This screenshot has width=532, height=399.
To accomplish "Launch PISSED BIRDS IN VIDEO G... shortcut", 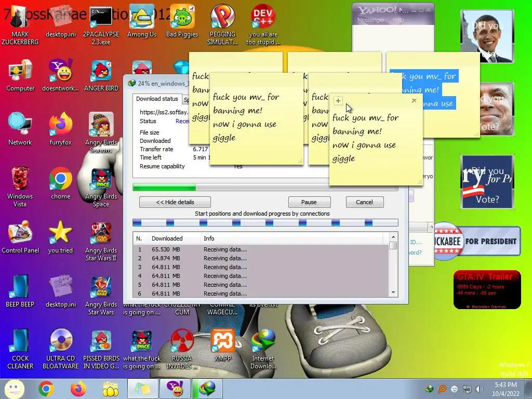I will tap(101, 349).
